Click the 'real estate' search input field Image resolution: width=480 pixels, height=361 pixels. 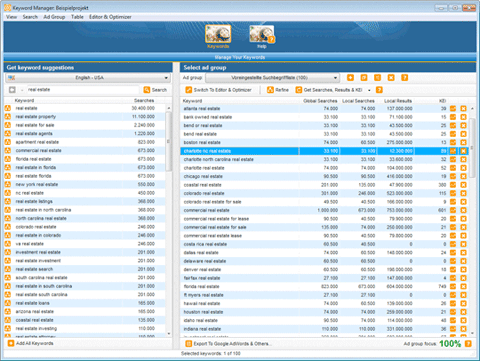[83, 90]
